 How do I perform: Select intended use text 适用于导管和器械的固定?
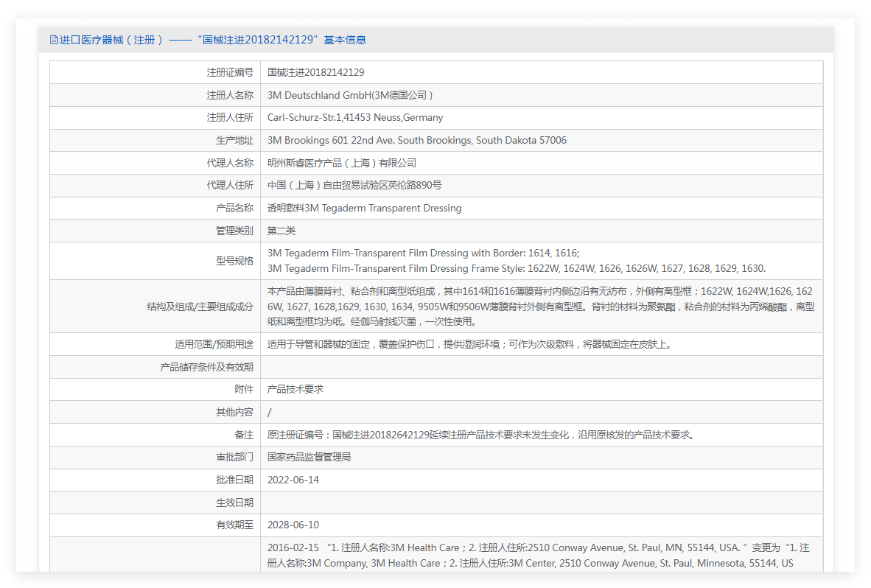(x=469, y=345)
